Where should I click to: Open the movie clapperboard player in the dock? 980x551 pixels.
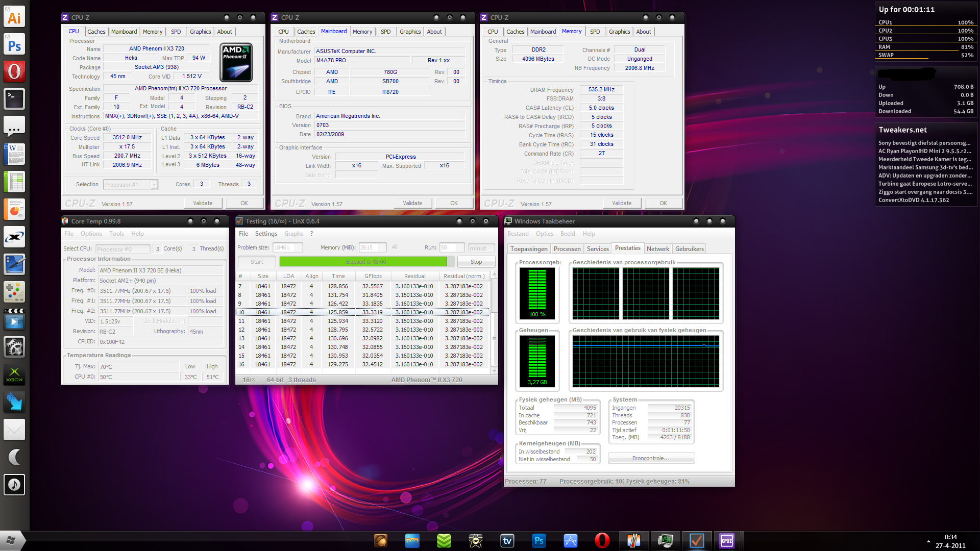pyautogui.click(x=14, y=319)
